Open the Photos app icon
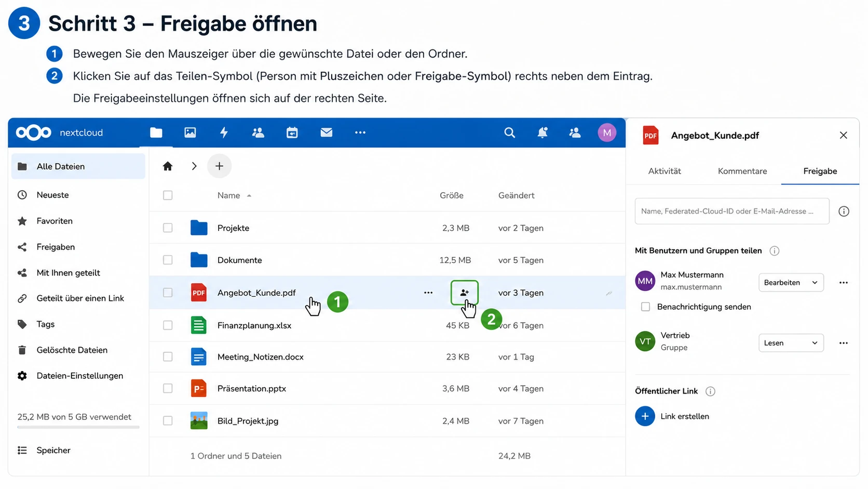The height and width of the screenshot is (489, 868). (190, 133)
